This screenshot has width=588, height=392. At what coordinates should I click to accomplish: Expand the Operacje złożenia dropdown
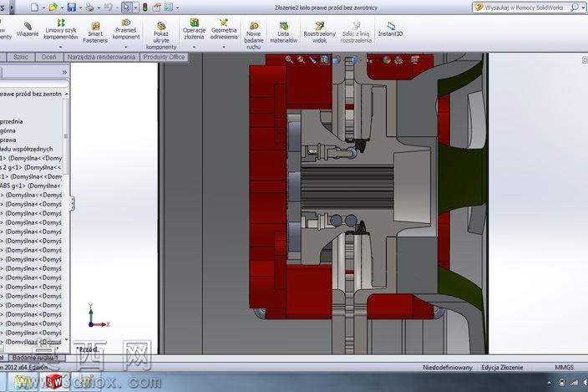tap(194, 48)
